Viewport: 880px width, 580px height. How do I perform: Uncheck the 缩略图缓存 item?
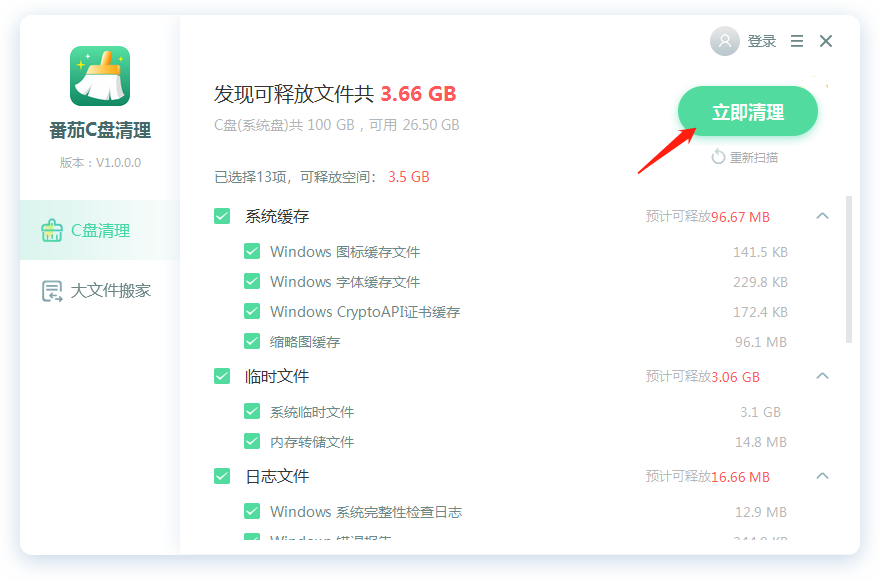252,341
